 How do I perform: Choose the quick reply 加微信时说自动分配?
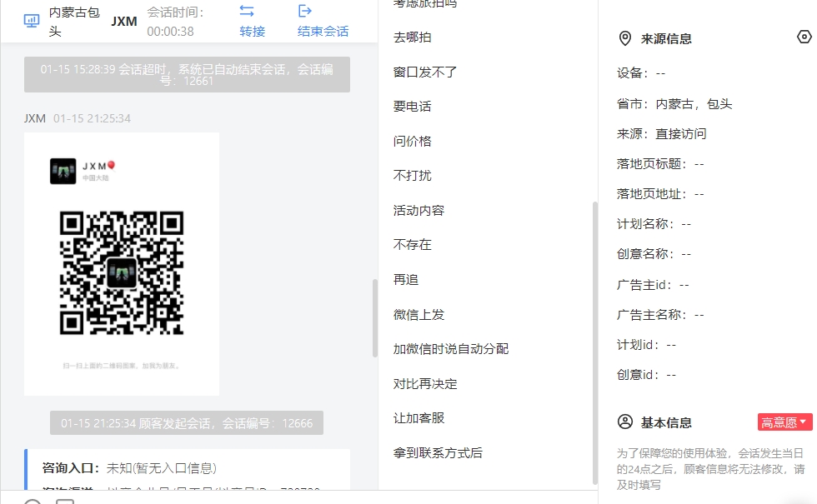tap(451, 349)
